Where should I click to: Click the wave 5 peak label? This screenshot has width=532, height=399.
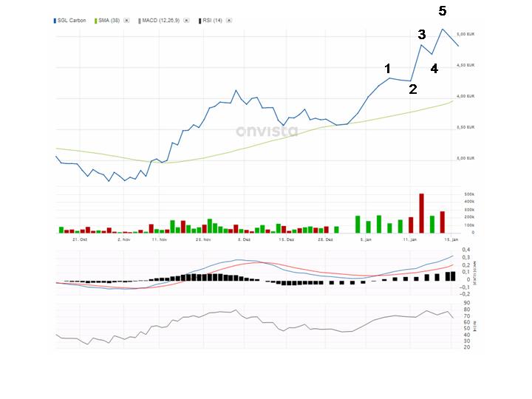443,11
